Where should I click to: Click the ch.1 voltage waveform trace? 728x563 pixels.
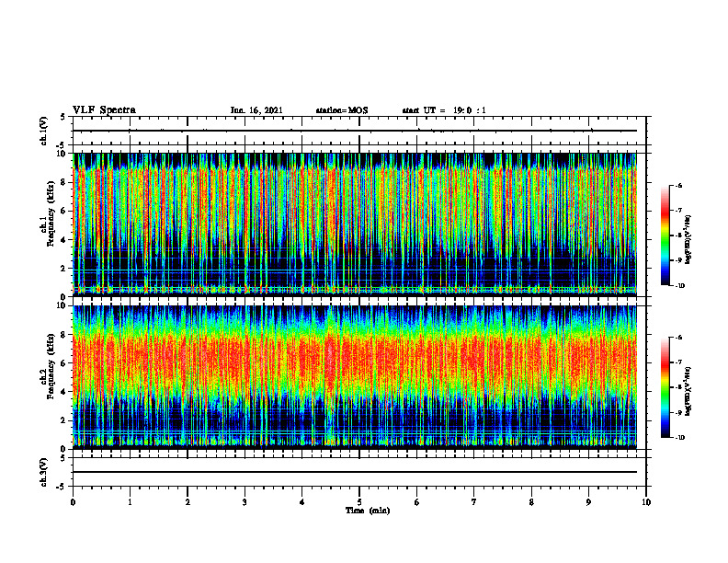point(355,131)
